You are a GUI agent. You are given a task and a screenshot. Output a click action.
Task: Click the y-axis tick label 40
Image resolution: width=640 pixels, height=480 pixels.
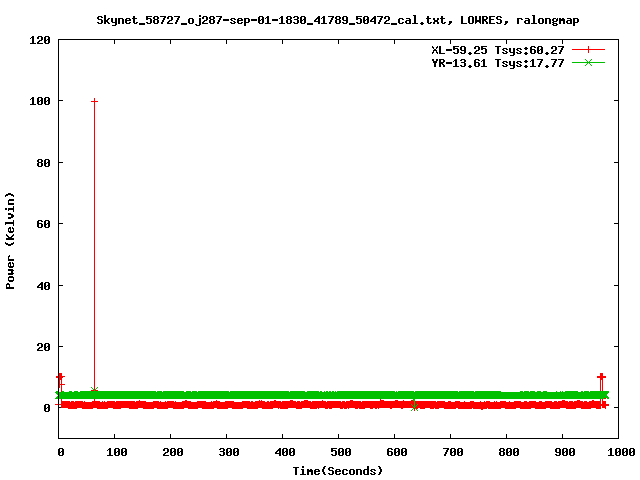43,286
